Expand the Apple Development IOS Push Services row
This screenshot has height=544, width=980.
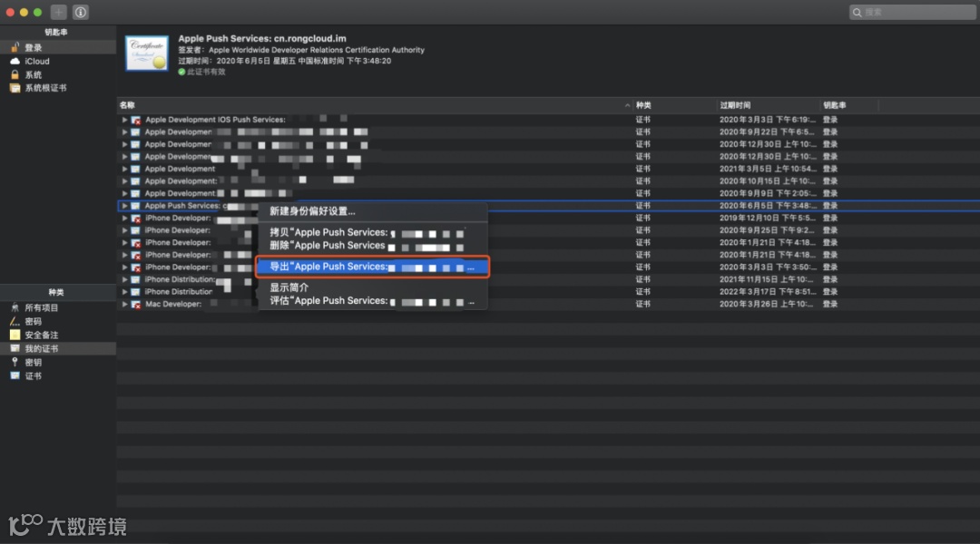124,120
